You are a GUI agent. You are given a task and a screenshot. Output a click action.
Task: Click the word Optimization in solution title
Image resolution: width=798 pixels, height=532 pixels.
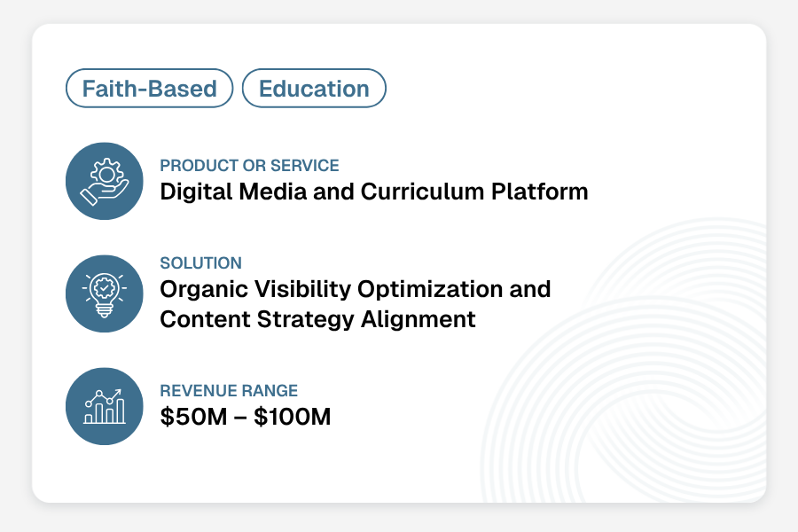(x=430, y=290)
